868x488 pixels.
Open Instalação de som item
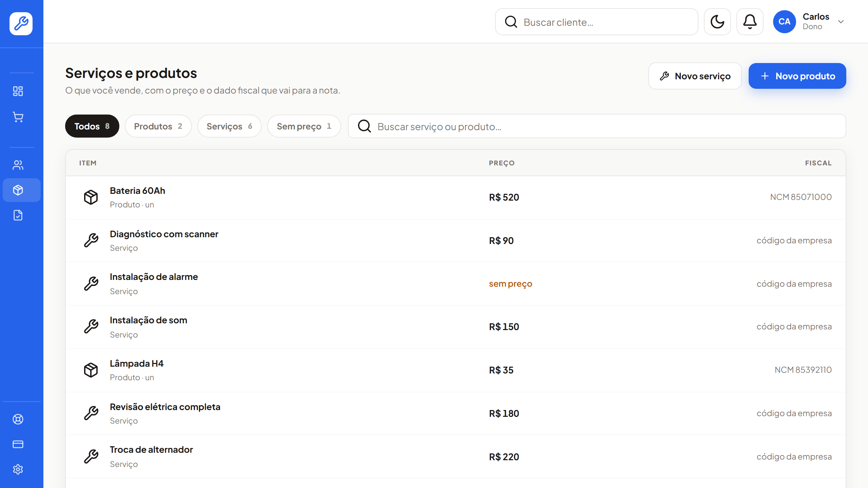(455, 327)
